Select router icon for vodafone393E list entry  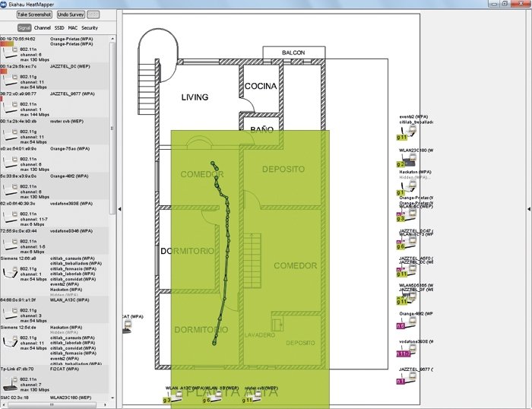[x=9, y=218]
